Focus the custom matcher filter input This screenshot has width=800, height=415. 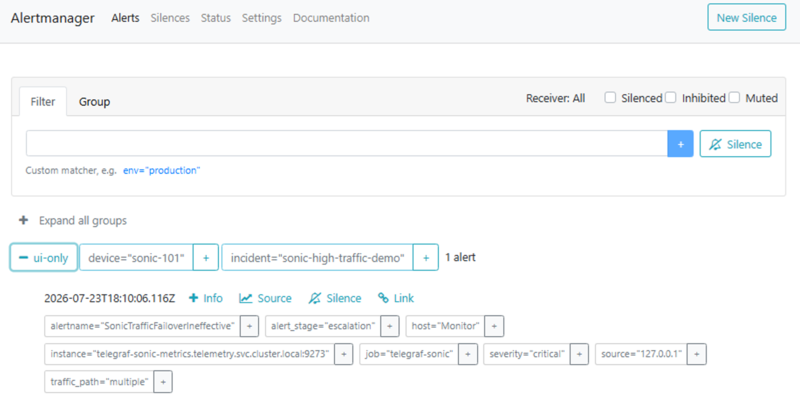click(347, 144)
